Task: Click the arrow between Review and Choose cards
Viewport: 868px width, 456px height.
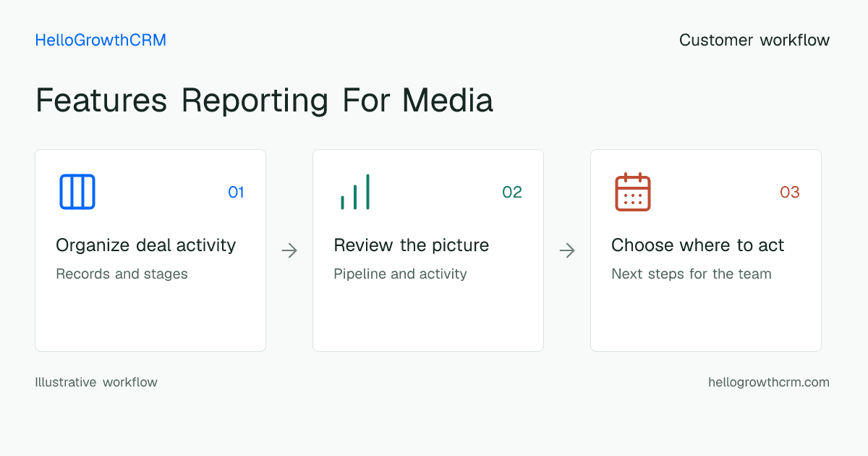Action: pyautogui.click(x=567, y=250)
